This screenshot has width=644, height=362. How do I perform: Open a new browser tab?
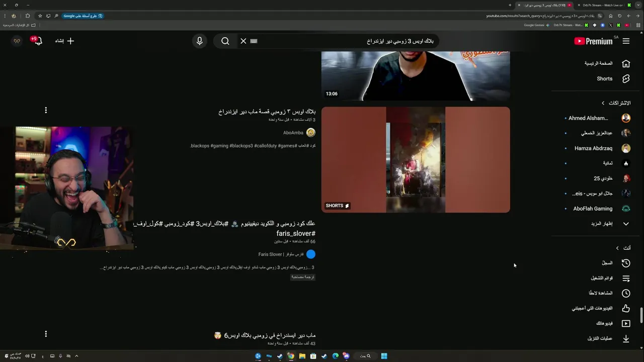tap(510, 5)
